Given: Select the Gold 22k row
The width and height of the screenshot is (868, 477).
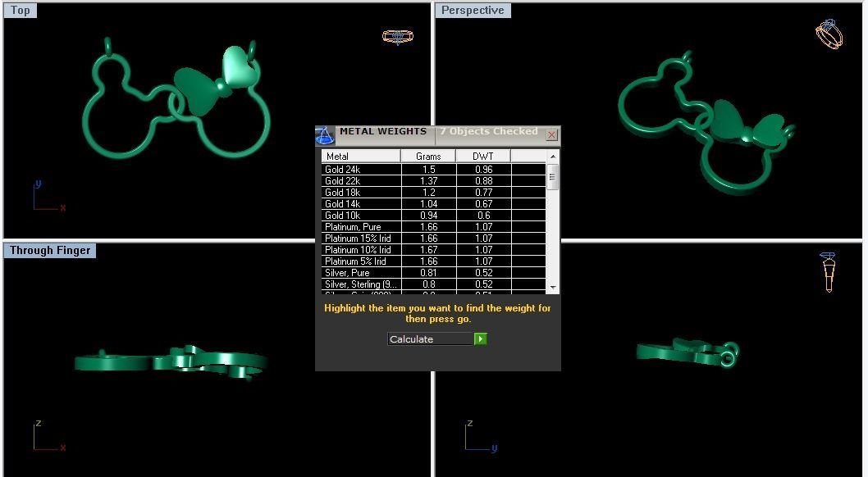Looking at the screenshot, I should point(433,181).
